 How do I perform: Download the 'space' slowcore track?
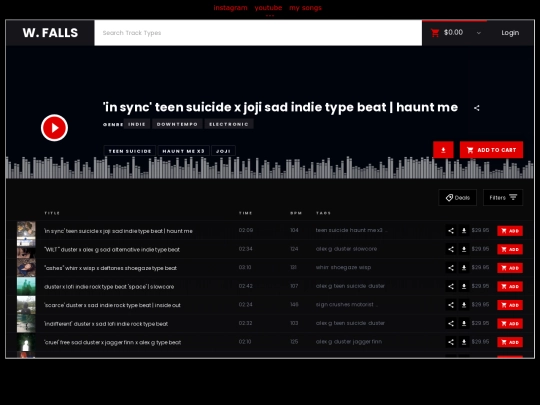click(x=464, y=287)
